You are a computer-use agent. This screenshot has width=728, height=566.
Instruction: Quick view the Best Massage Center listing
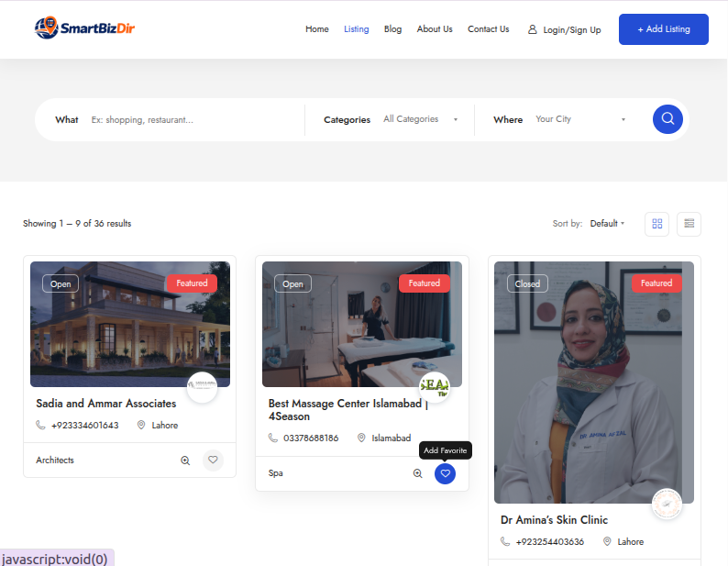418,473
